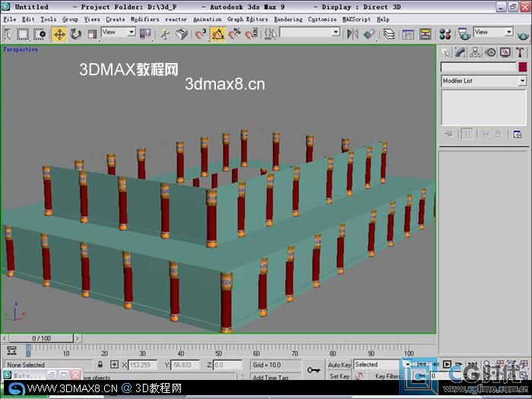Screen dimensions: 532x399
Task: Step time slider back with left arrow
Action: pos(5,338)
